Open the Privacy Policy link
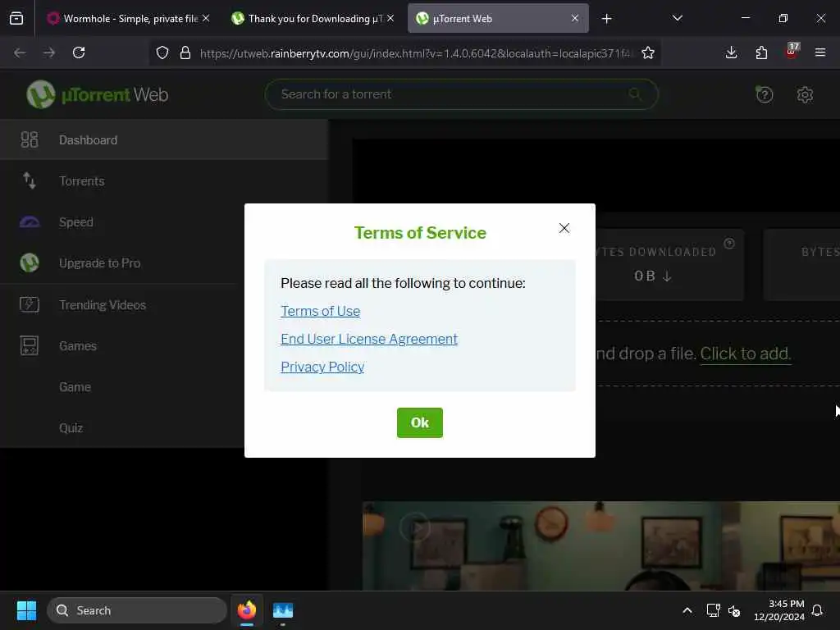Screen dimensions: 840x630 (322, 367)
